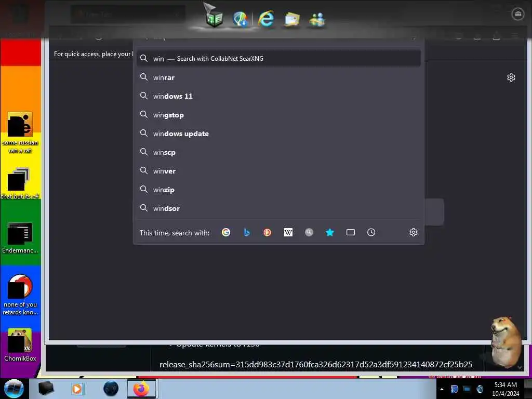Image resolution: width=532 pixels, height=399 pixels.
Task: Select the 'winrar' search suggestion
Action: 278,77
